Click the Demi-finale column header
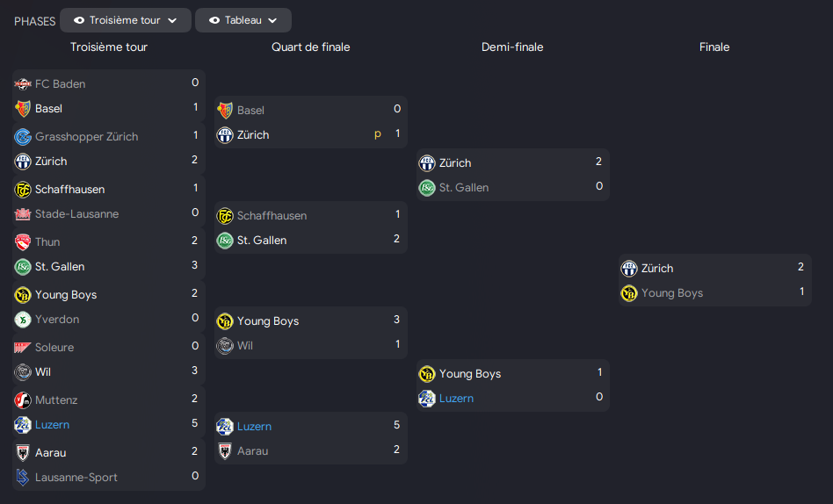The width and height of the screenshot is (833, 504). tap(512, 47)
